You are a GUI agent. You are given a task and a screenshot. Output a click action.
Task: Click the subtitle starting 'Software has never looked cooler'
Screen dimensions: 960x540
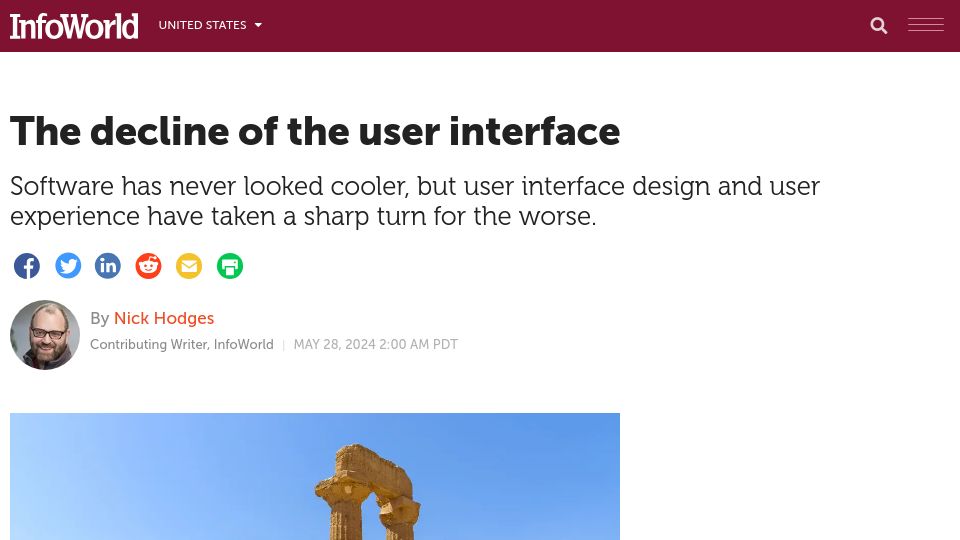414,201
